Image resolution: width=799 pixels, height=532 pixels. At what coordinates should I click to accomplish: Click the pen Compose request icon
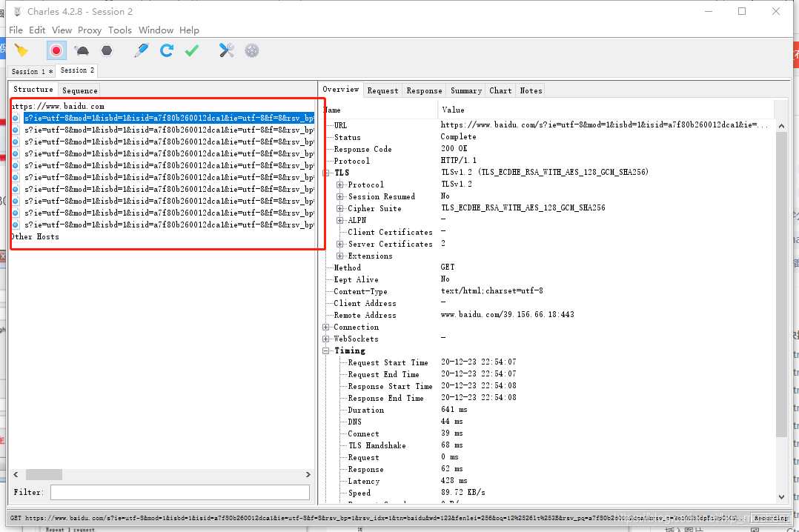[x=141, y=50]
